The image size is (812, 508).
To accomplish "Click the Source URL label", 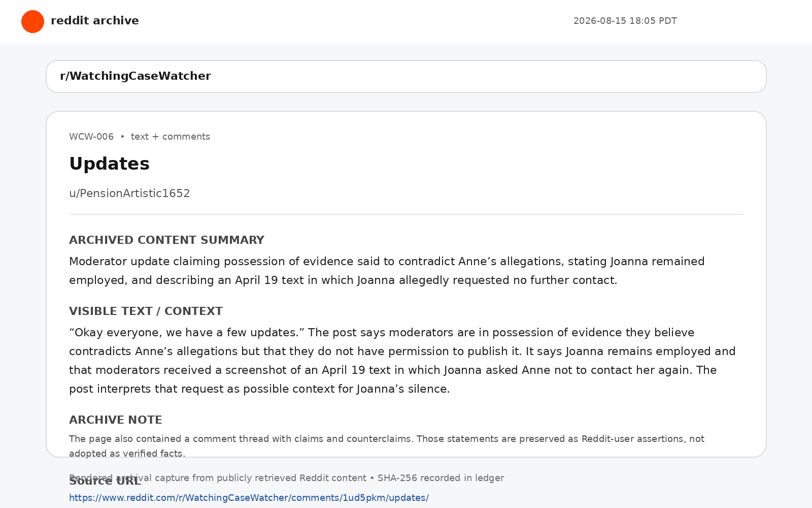I will (105, 481).
